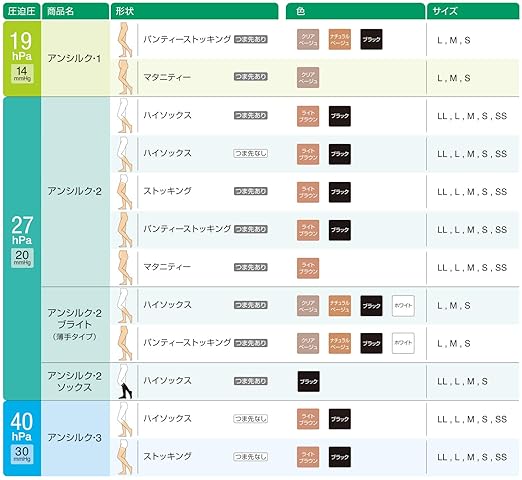522x480 pixels.
Task: Click パンティーストッキング text in アンシルク·2 ブライト section
Action: pos(187,342)
